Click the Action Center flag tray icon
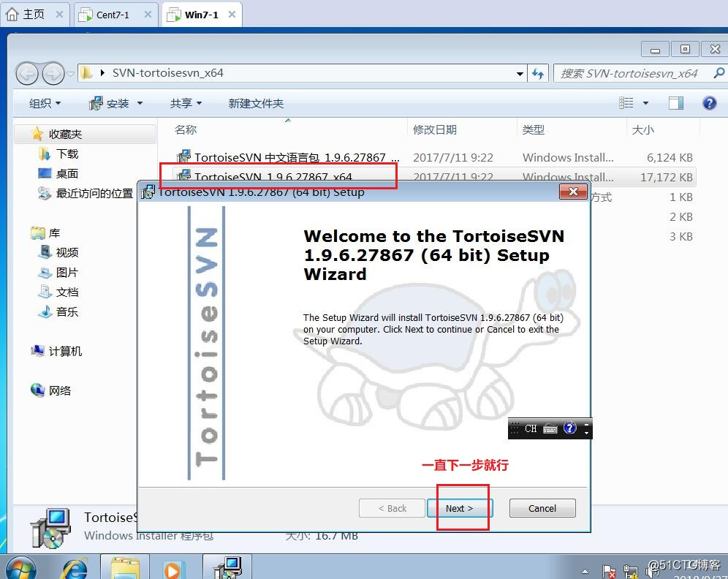This screenshot has height=579, width=728. click(609, 572)
